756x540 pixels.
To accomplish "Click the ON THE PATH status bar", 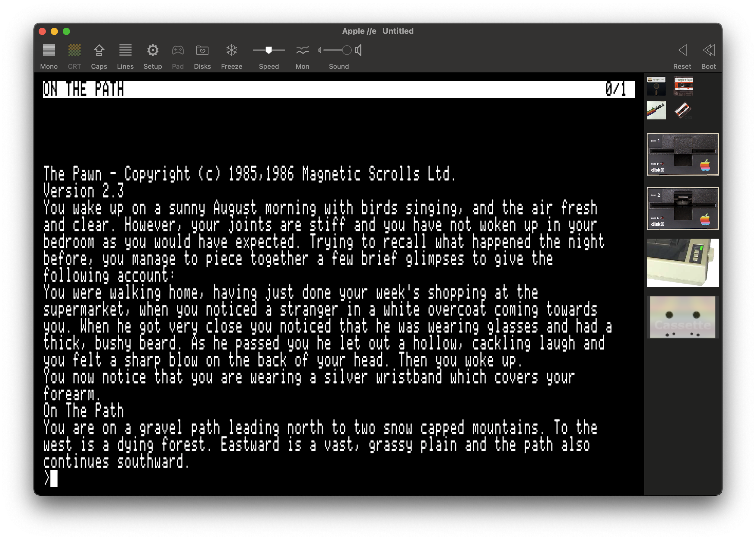I will click(x=338, y=89).
